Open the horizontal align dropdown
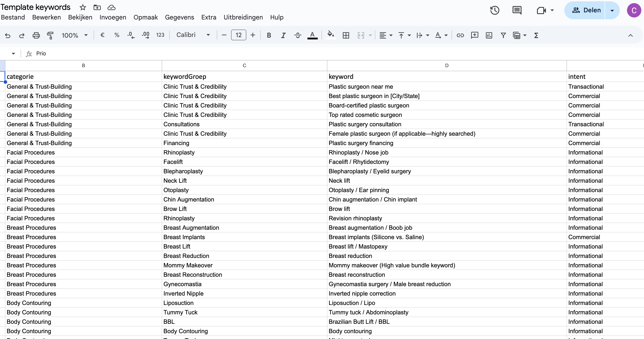644x339 pixels. click(x=386, y=35)
